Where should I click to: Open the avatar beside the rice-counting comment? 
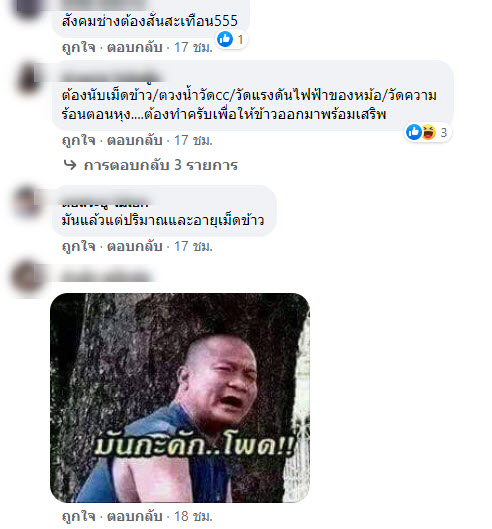click(x=28, y=79)
